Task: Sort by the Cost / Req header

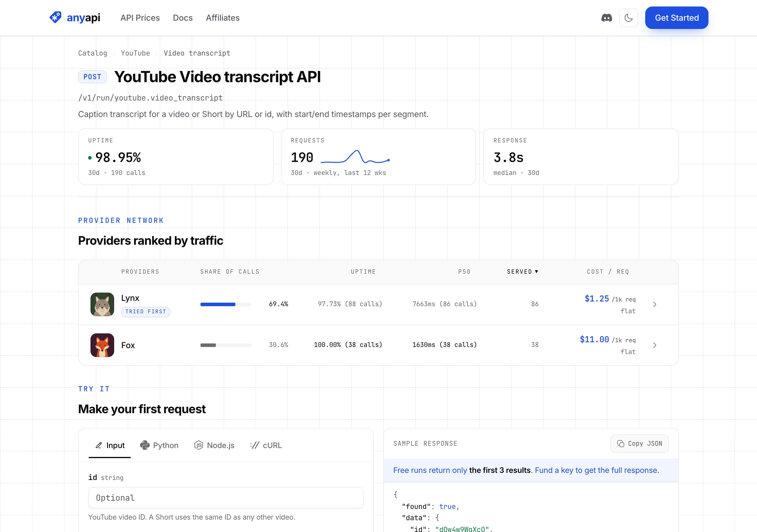Action: [608, 272]
